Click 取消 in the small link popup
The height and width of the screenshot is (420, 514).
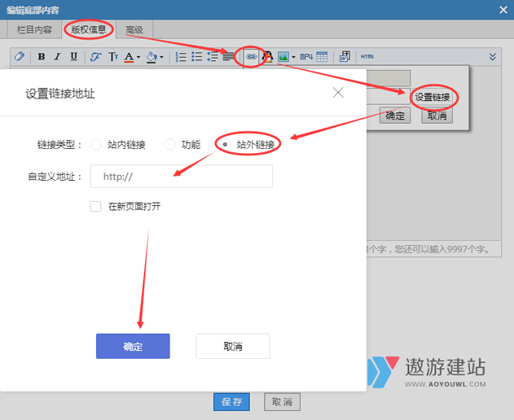[x=437, y=116]
